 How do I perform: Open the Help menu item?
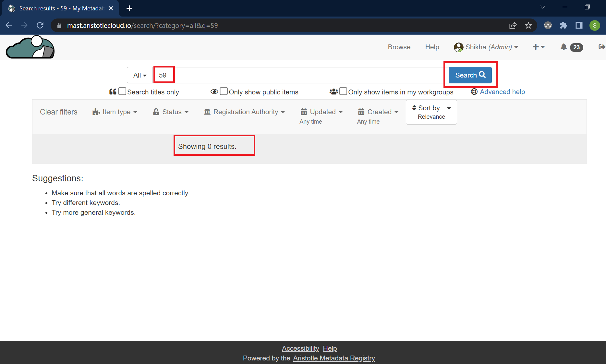coord(432,47)
